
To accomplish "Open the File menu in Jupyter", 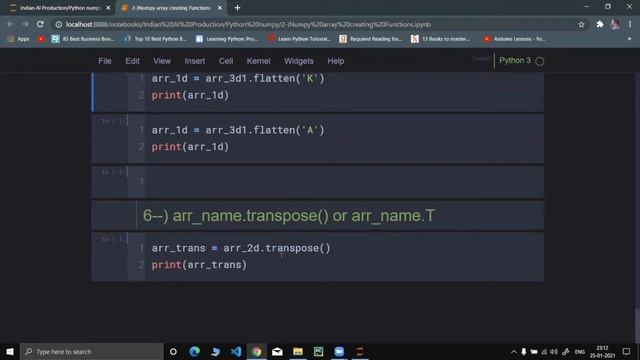I will pos(104,61).
